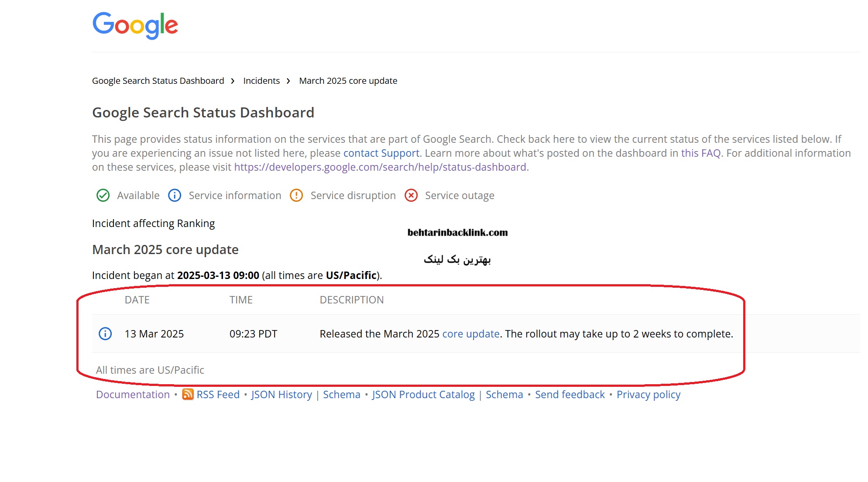Click the info icon beside 13 Mar 2025
868x482 pixels.
tap(105, 334)
